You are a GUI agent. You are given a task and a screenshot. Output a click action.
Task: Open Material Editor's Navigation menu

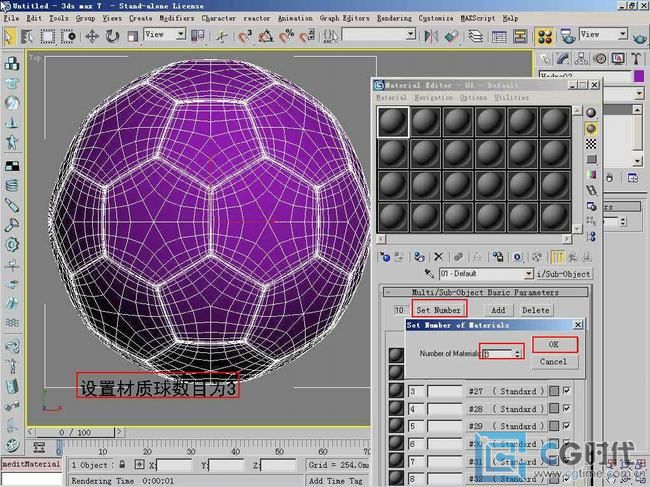click(434, 98)
